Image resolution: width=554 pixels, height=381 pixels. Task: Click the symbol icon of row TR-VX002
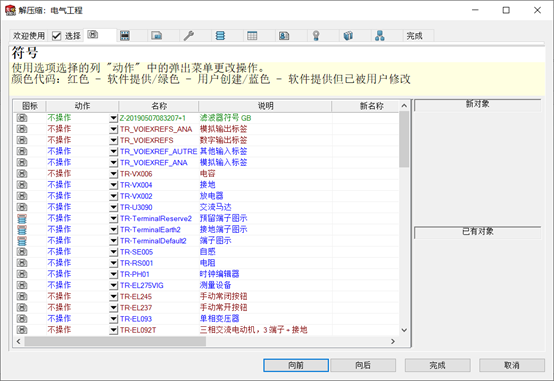22,196
